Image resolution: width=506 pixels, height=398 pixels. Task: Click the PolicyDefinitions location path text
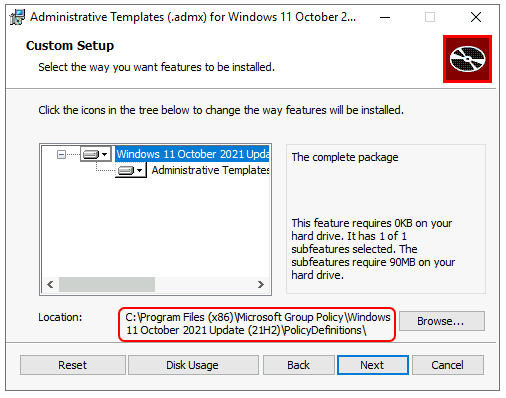tap(257, 324)
